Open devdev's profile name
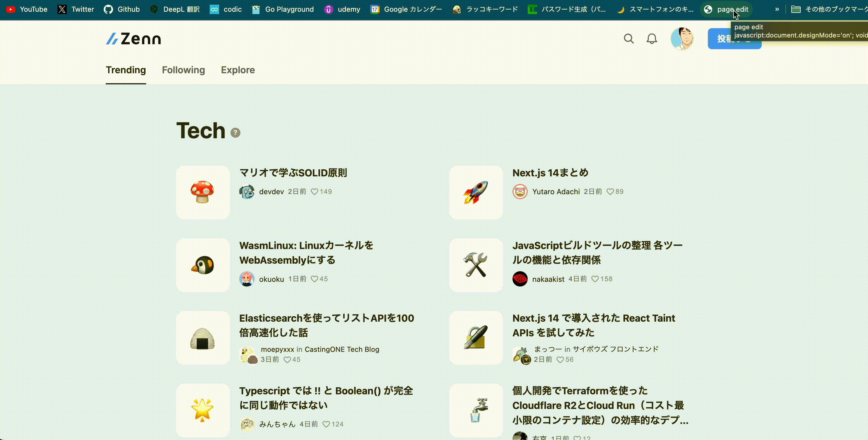This screenshot has width=868, height=440. click(x=271, y=192)
